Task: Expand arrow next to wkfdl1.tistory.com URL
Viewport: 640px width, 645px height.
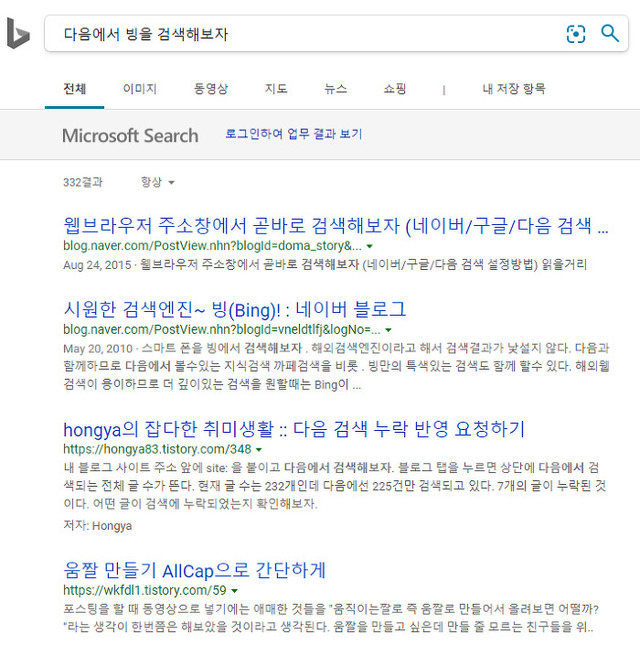Action: (x=235, y=591)
